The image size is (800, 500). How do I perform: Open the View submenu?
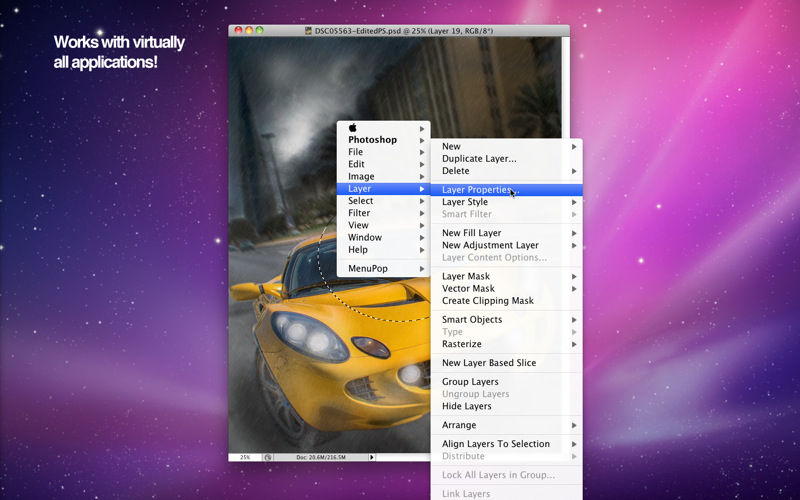pos(383,226)
